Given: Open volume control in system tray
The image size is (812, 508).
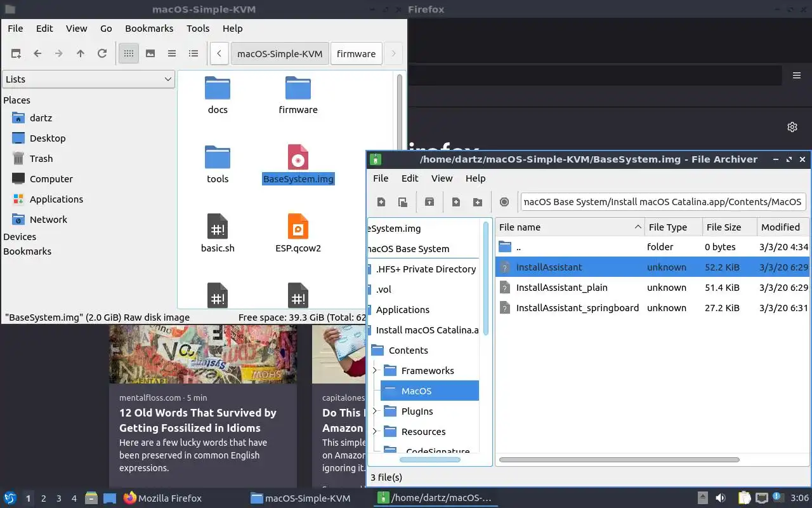Looking at the screenshot, I should (721, 498).
